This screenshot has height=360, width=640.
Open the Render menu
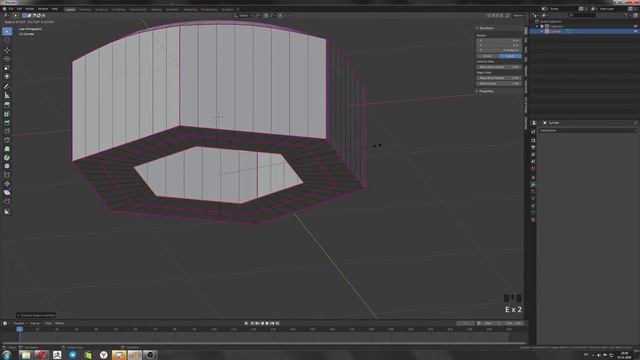[30, 9]
